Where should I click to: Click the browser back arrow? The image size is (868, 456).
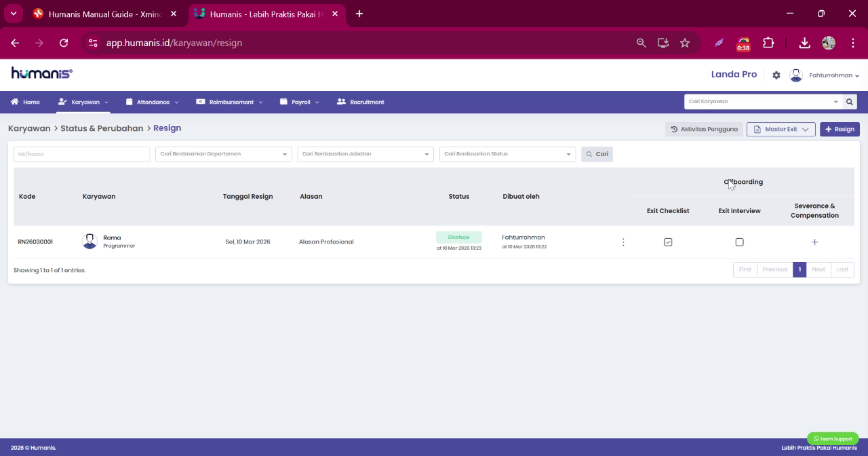coord(15,43)
